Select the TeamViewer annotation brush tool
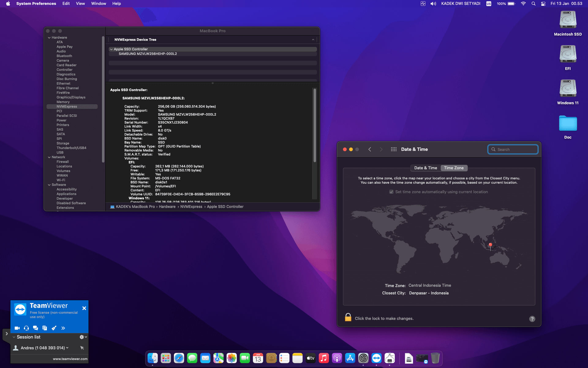This screenshot has width=588, height=368. (x=54, y=328)
